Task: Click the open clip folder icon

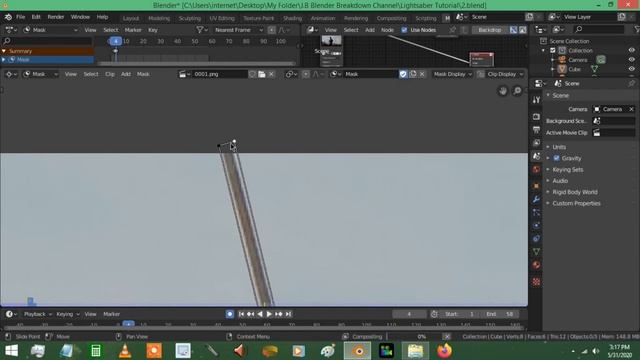Action: point(262,74)
